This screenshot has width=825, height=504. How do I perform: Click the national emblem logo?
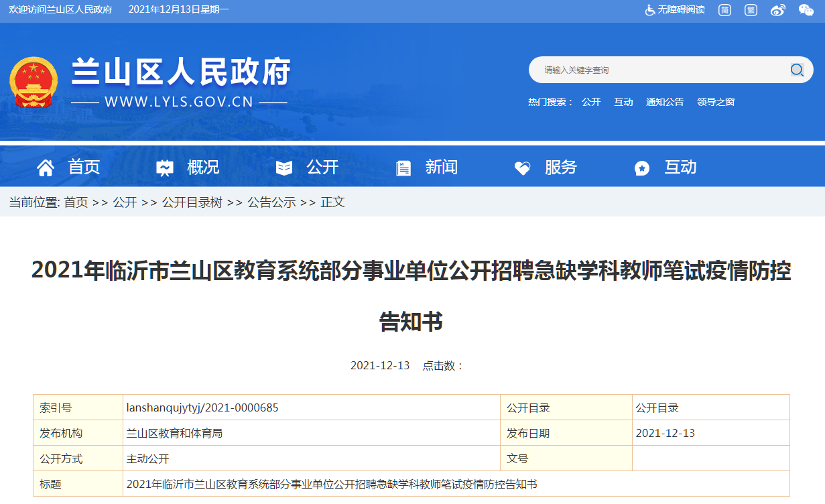click(34, 83)
